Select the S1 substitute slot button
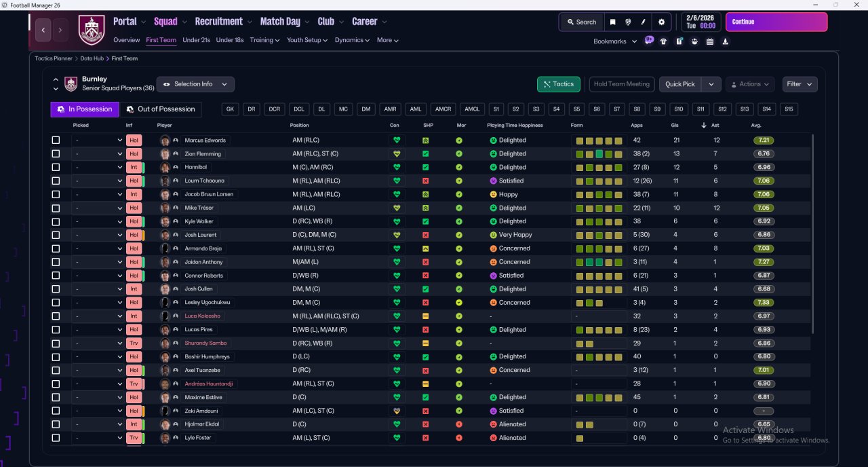The height and width of the screenshot is (467, 868). coord(496,109)
